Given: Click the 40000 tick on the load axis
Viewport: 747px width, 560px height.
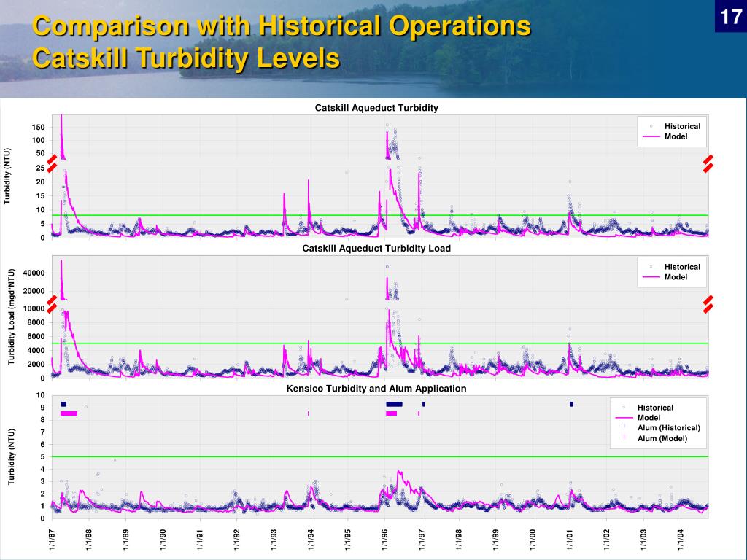Looking at the screenshot, I should 34,273.
